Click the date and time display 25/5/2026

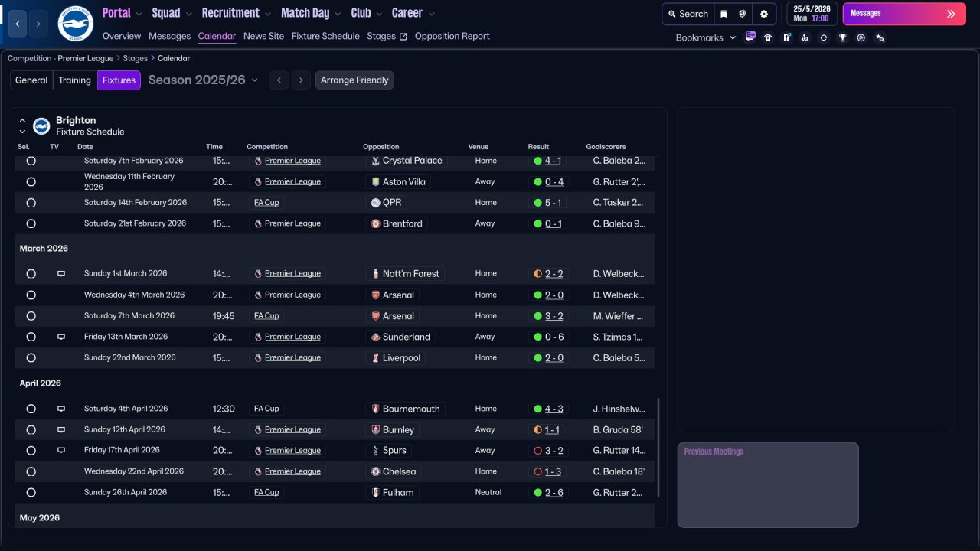(812, 14)
